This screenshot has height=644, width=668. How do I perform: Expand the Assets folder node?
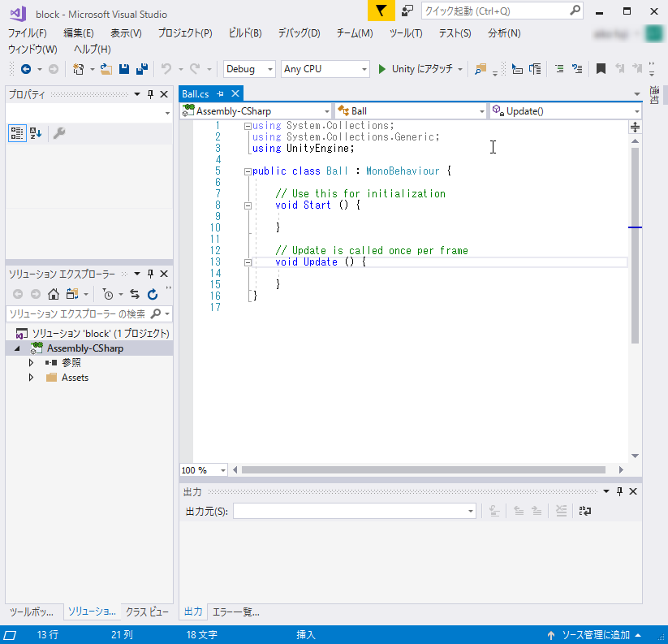coord(31,377)
